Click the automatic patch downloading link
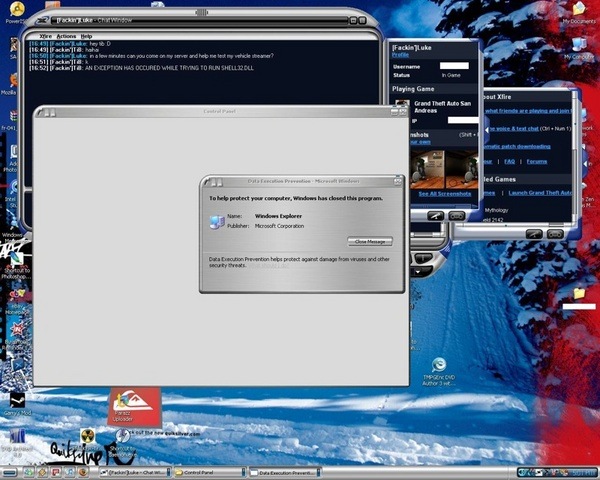The height and width of the screenshot is (480, 600). click(517, 146)
